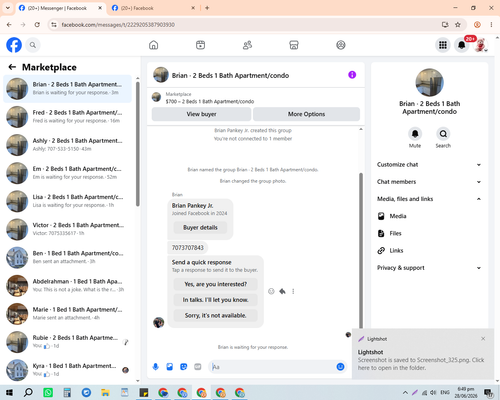Open Em 2 Beds 1 Bath conversation

pyautogui.click(x=68, y=173)
